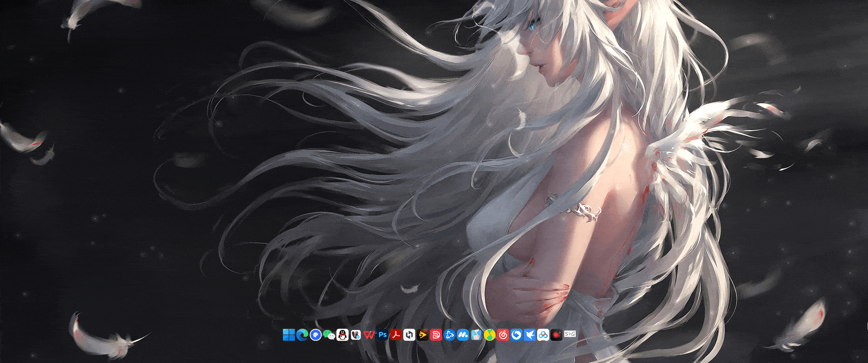Click the S>G widget at the taskbar end

[x=570, y=334]
